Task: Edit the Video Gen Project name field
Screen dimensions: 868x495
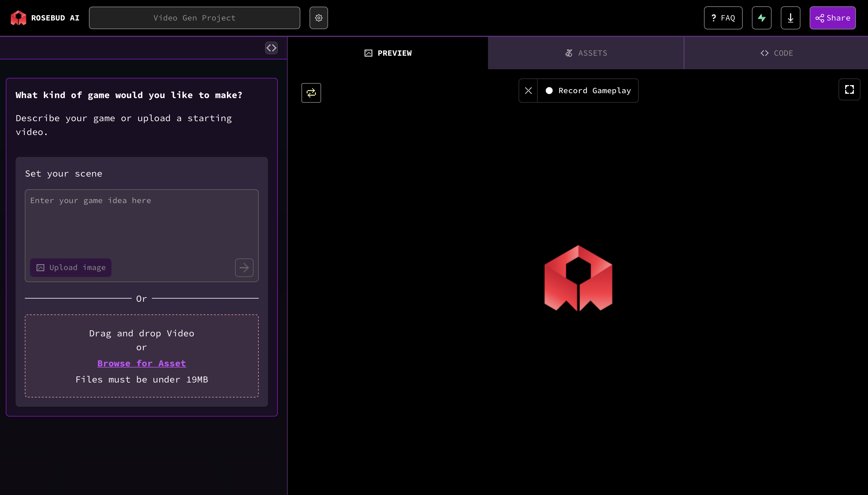Action: (x=194, y=18)
